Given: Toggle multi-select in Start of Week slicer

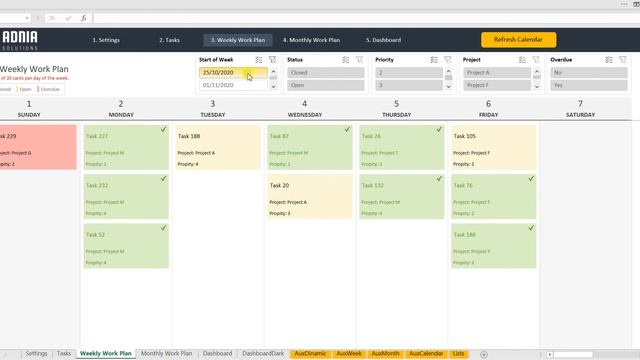Looking at the screenshot, I should [259, 60].
